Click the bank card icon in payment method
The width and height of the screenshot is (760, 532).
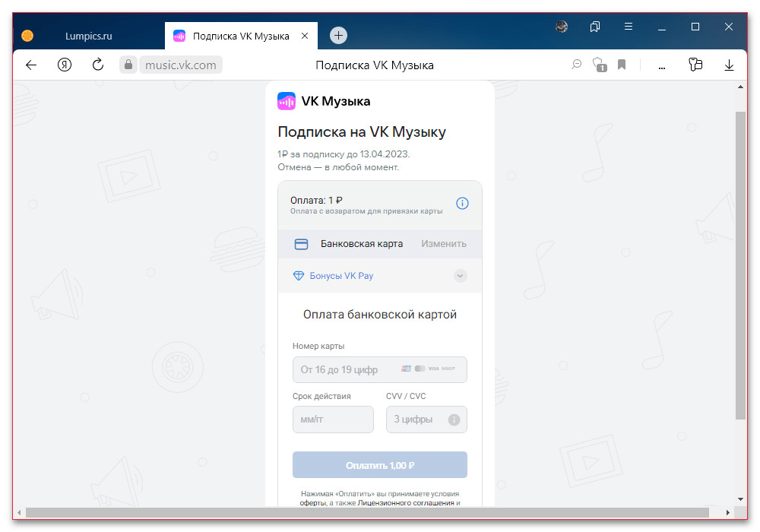coord(302,244)
